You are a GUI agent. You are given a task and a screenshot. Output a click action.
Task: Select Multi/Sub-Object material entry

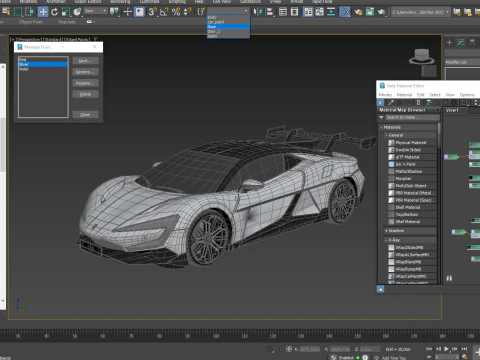(412, 186)
